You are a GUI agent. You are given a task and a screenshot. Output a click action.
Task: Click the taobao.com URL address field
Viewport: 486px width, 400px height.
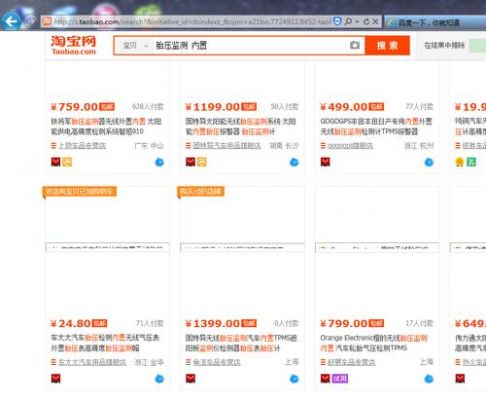pos(193,22)
